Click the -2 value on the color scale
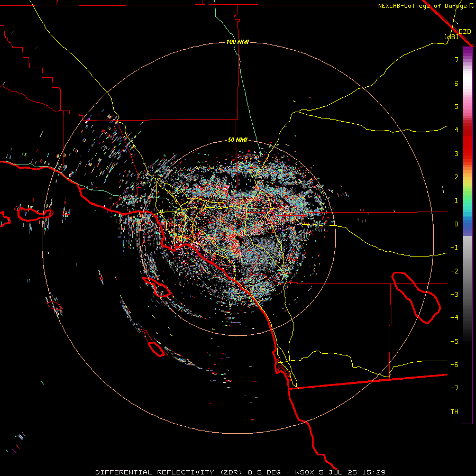This screenshot has width=476, height=476. tap(454, 271)
